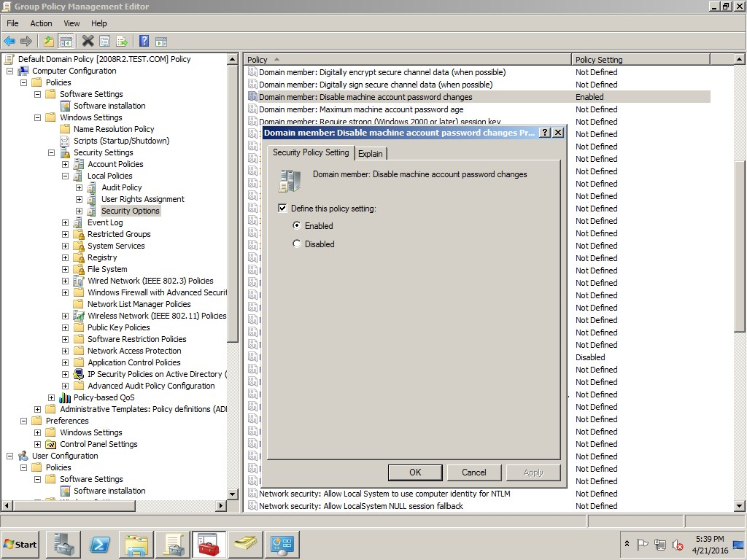
Task: Click the Start button
Action: [x=20, y=544]
